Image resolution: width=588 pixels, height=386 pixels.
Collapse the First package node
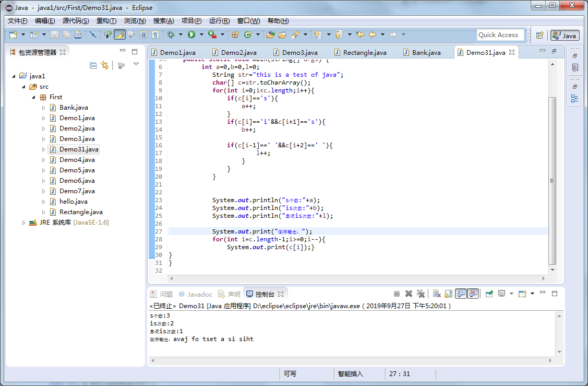tap(33, 97)
